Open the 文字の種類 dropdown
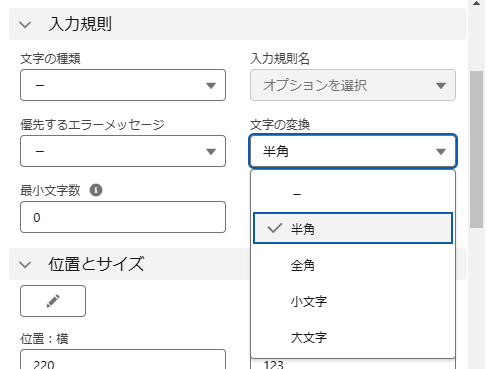The image size is (499, 369). click(123, 85)
